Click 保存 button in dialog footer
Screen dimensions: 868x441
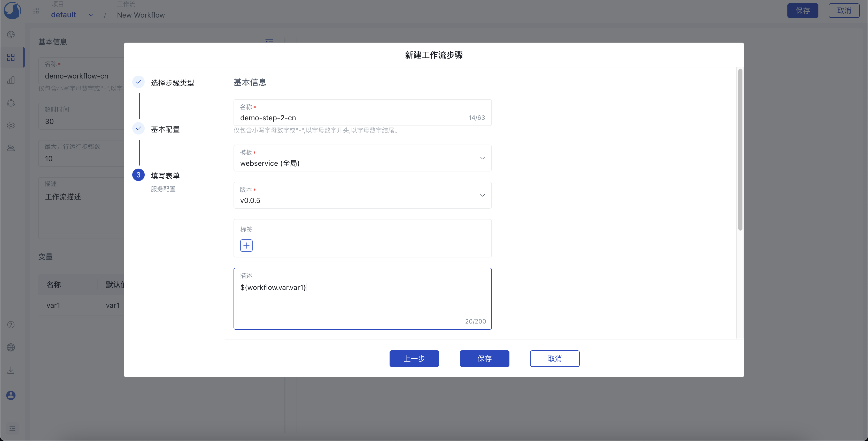(485, 358)
